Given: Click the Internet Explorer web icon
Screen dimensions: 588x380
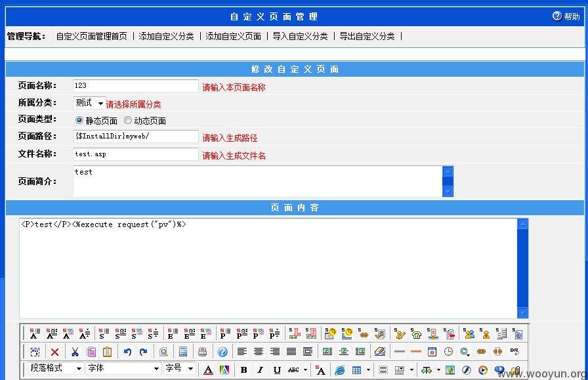Looking at the screenshot, I should coord(340,370).
